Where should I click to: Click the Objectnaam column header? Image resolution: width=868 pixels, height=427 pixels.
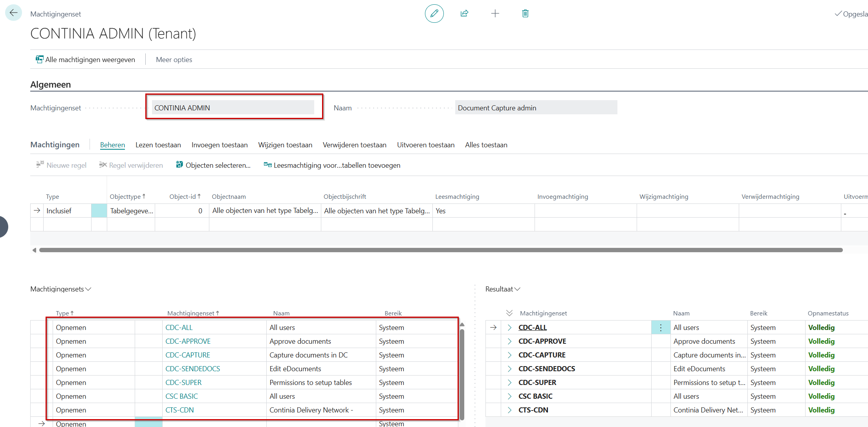[x=229, y=196]
